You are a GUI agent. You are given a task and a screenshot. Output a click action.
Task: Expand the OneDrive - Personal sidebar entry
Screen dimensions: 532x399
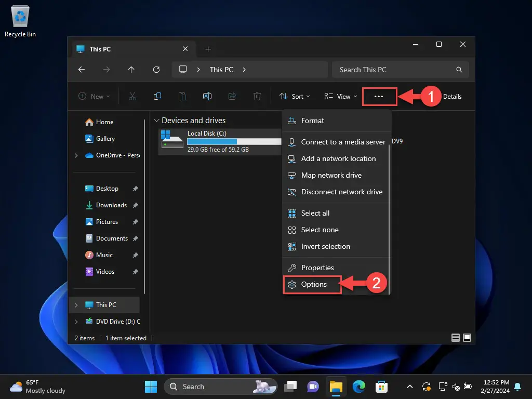coord(76,155)
